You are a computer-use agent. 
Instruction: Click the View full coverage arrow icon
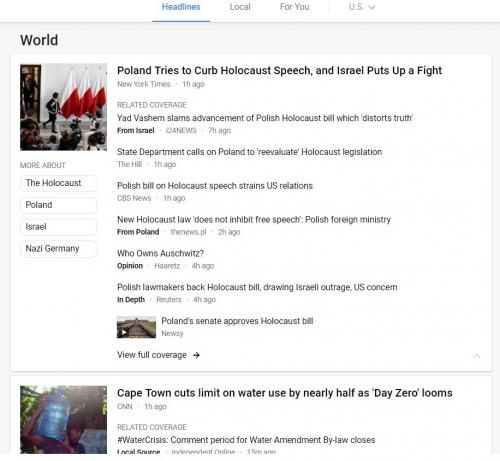pyautogui.click(x=196, y=355)
